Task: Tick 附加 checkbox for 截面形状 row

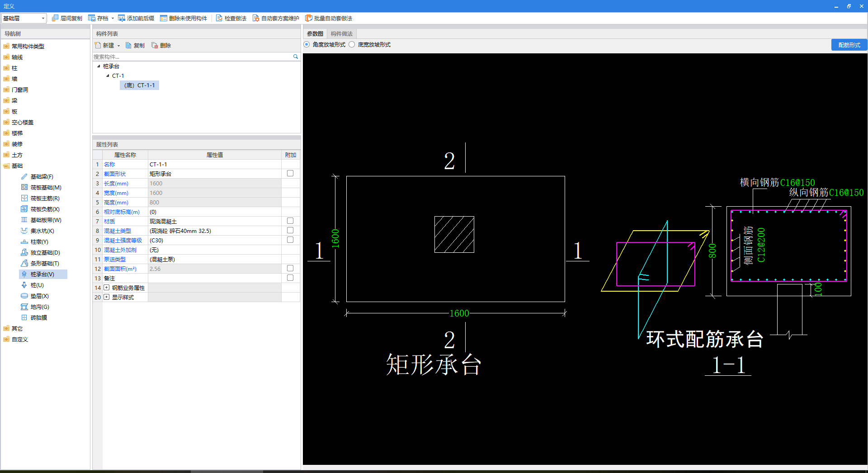Action: (x=290, y=174)
